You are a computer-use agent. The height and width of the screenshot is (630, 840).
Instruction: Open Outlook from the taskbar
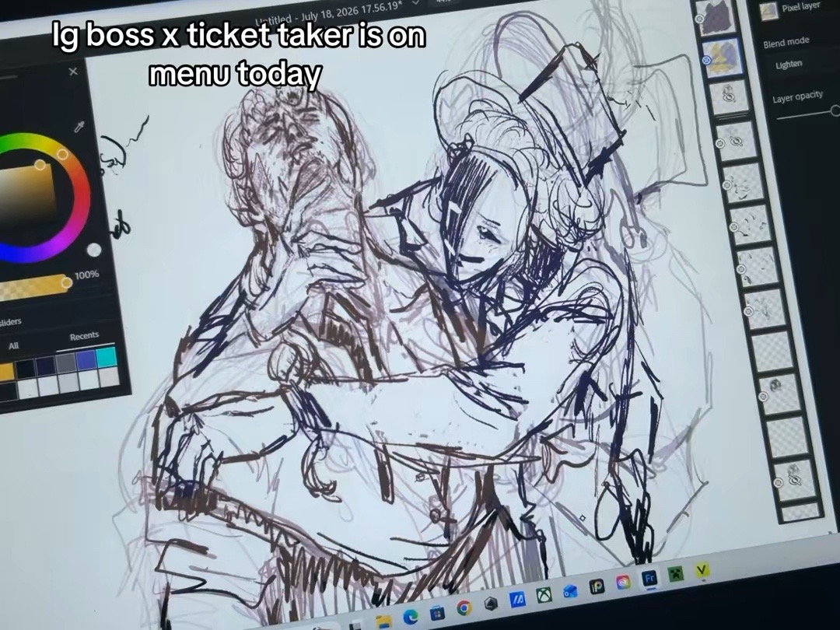pyautogui.click(x=571, y=590)
